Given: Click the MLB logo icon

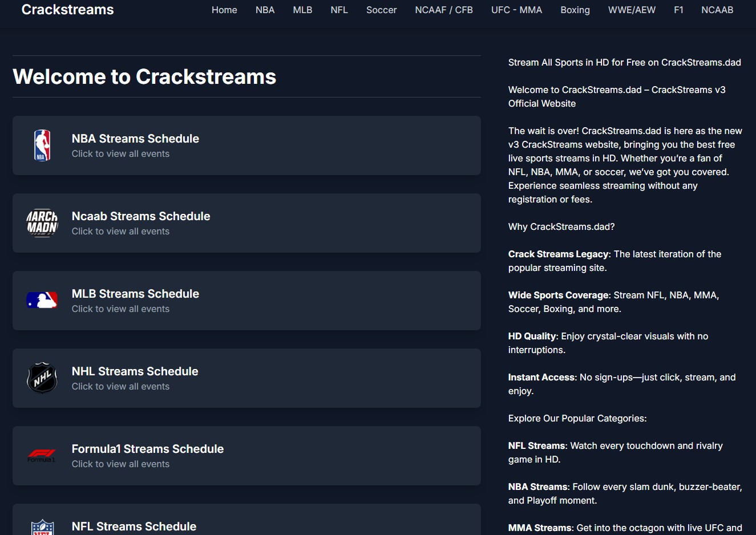Looking at the screenshot, I should (42, 300).
